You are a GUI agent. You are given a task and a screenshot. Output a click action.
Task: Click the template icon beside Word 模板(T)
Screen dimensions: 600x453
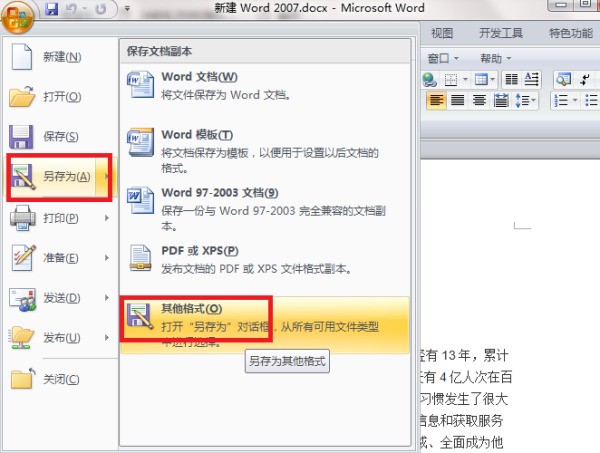pyautogui.click(x=140, y=142)
